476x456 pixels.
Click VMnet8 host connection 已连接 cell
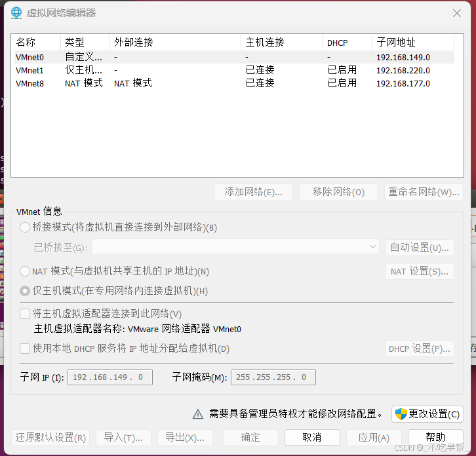point(260,83)
